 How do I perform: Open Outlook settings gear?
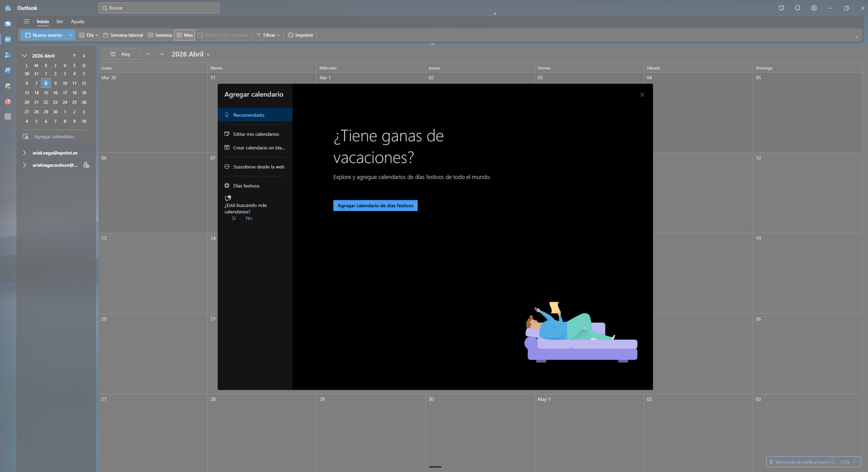pyautogui.click(x=814, y=8)
